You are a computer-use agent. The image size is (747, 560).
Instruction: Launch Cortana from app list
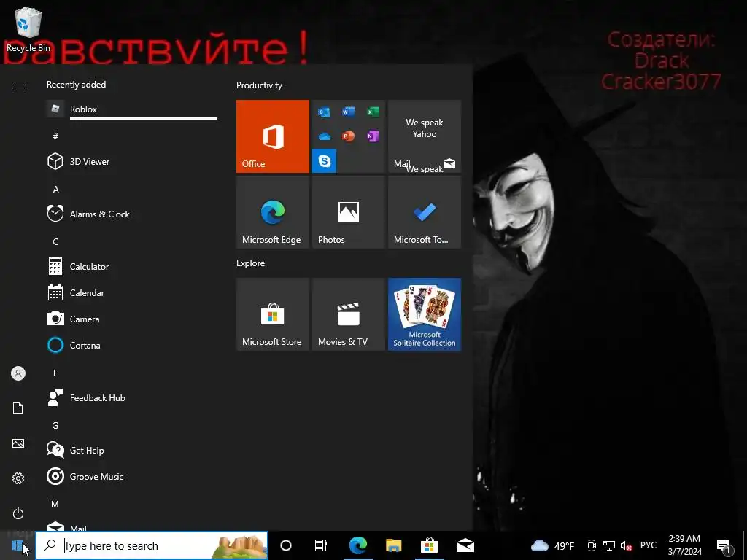tap(132, 345)
